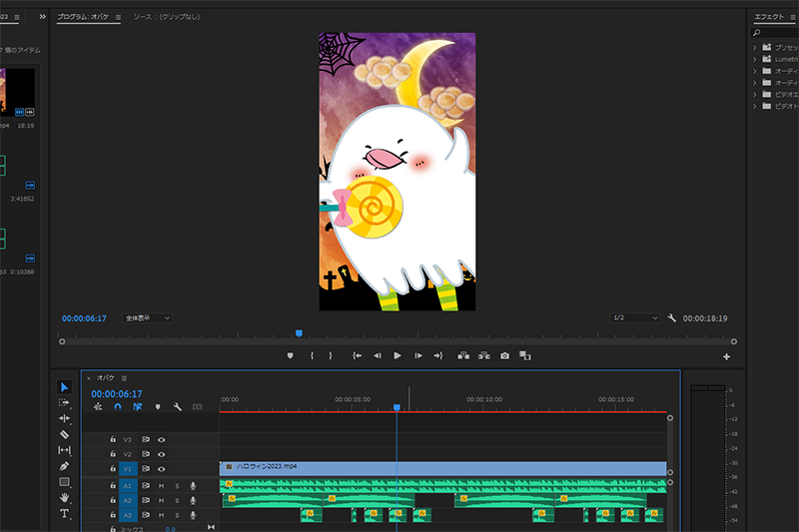Select the Razor tool
Image resolution: width=799 pixels, height=532 pixels.
(x=65, y=434)
